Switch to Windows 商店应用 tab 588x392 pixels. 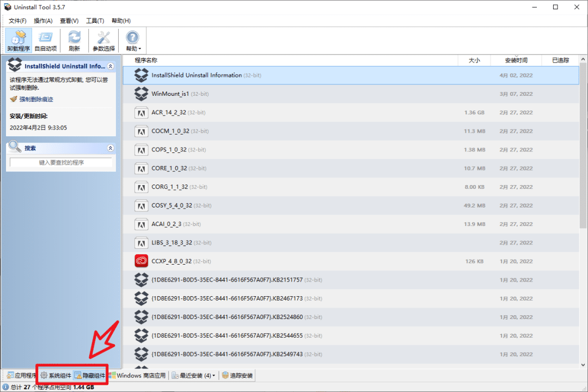[x=137, y=375]
